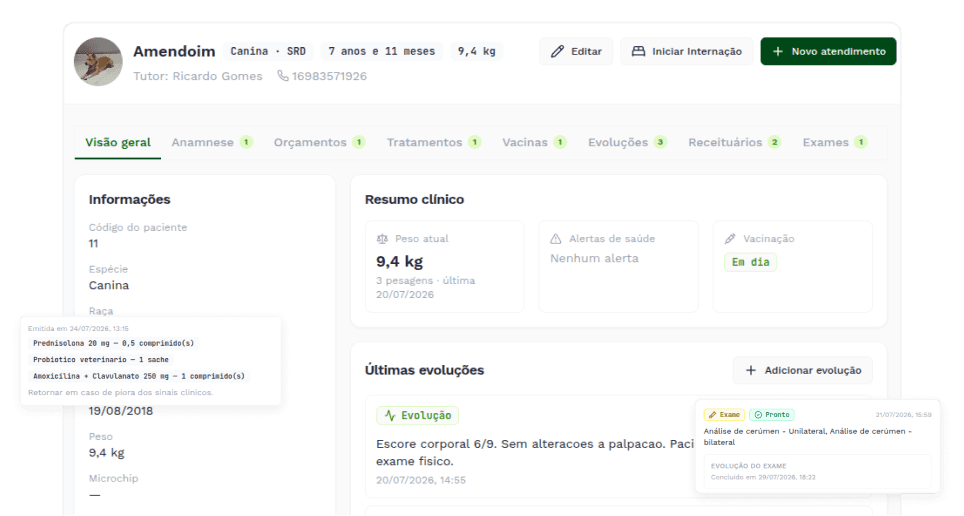Click the patient name Amendoim
The height and width of the screenshot is (516, 964).
point(174,51)
